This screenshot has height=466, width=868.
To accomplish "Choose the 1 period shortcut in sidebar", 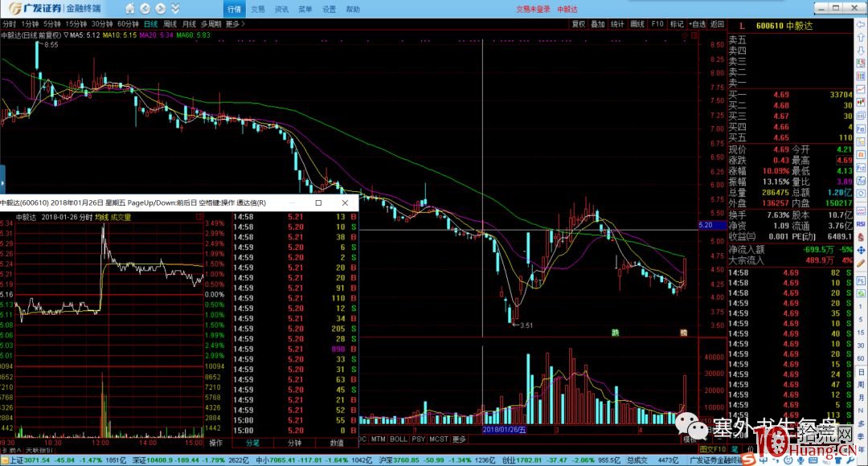I will (x=861, y=307).
